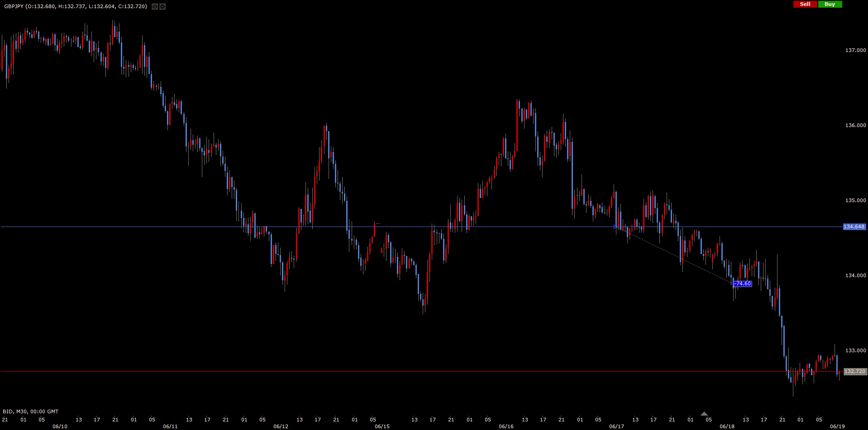Select the blue 134.648 price level tag
The width and height of the screenshot is (868, 430).
click(x=854, y=227)
